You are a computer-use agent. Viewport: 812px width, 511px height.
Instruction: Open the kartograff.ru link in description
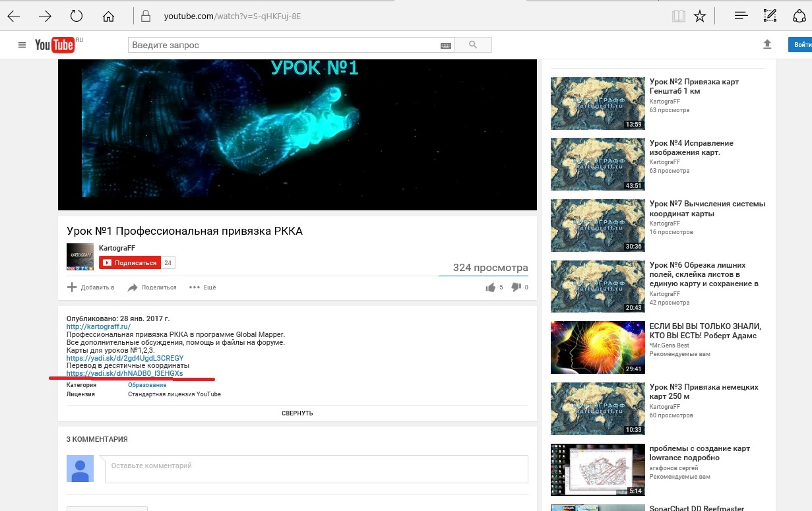98,326
